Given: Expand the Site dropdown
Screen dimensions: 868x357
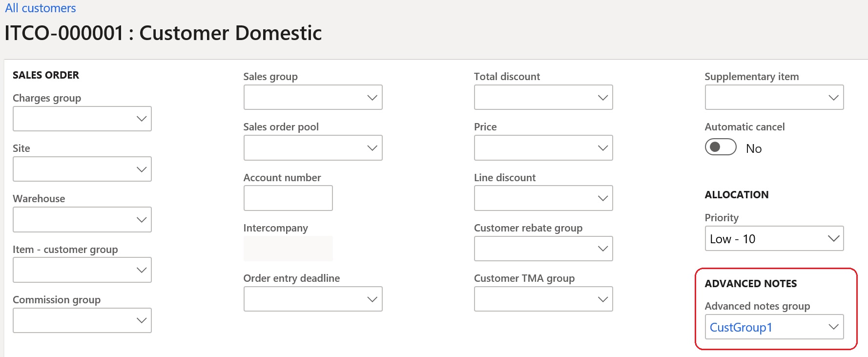Looking at the screenshot, I should pyautogui.click(x=142, y=168).
